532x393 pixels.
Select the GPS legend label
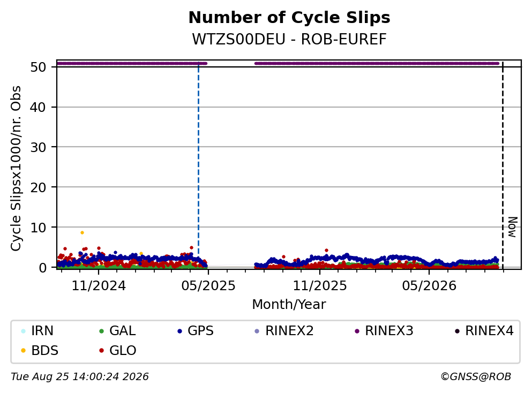(x=200, y=331)
